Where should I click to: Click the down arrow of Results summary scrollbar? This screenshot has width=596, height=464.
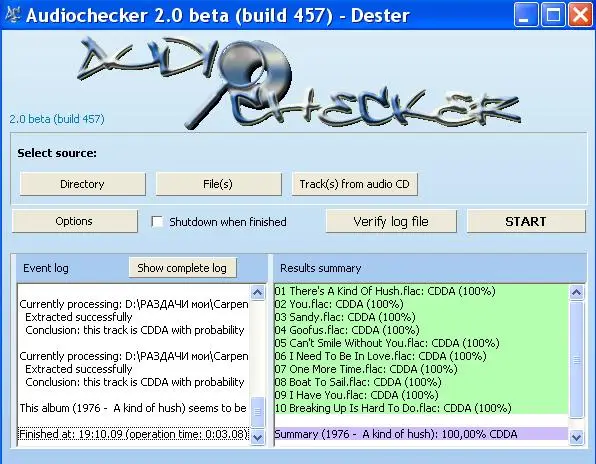click(x=576, y=437)
